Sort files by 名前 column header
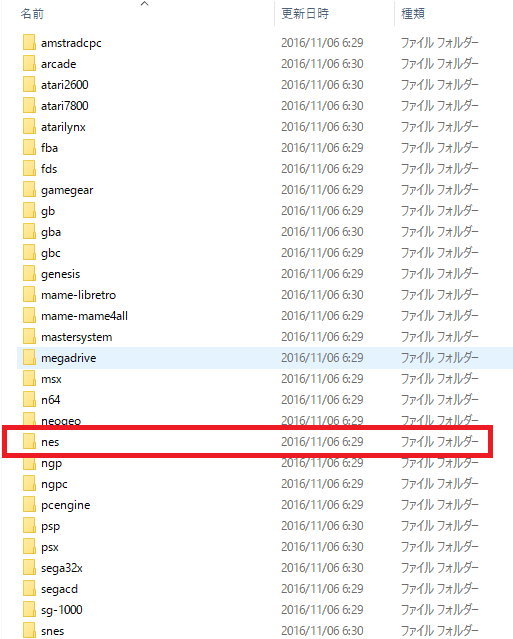 32,14
